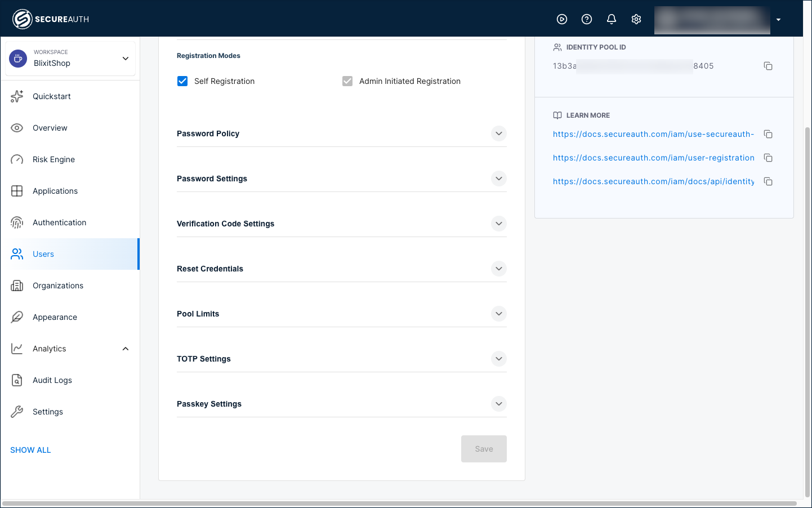Navigate to Risk Engine
Screen dimensions: 812x508
coord(70,159)
